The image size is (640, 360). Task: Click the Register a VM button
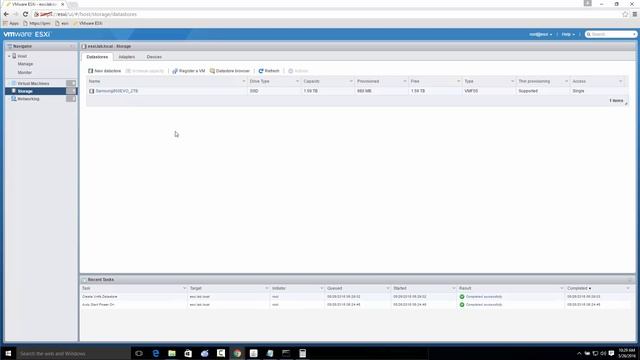[189, 71]
